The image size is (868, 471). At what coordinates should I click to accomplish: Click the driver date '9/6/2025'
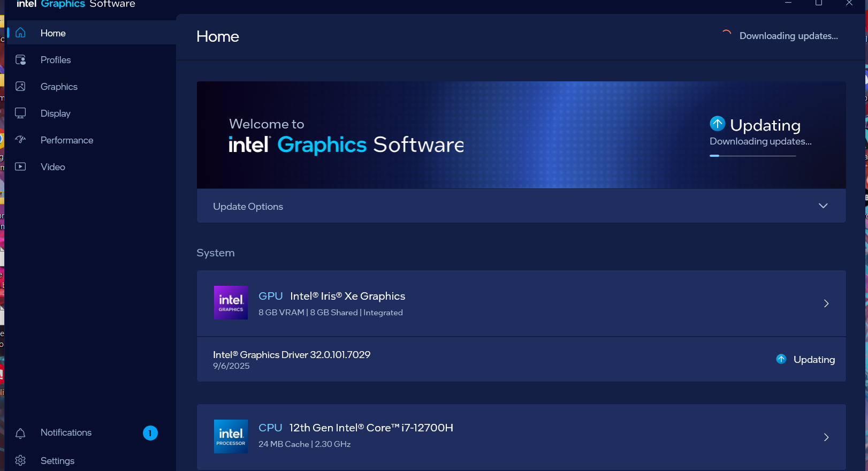(231, 366)
